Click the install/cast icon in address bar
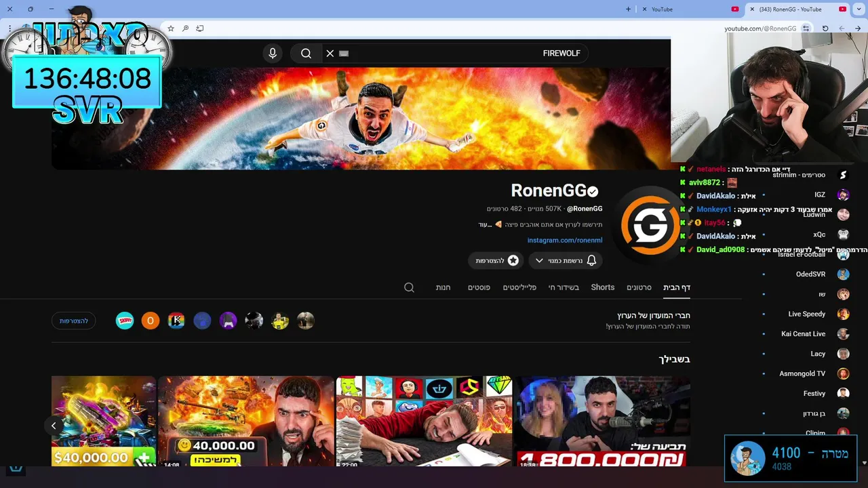The width and height of the screenshot is (868, 488). 200,28
